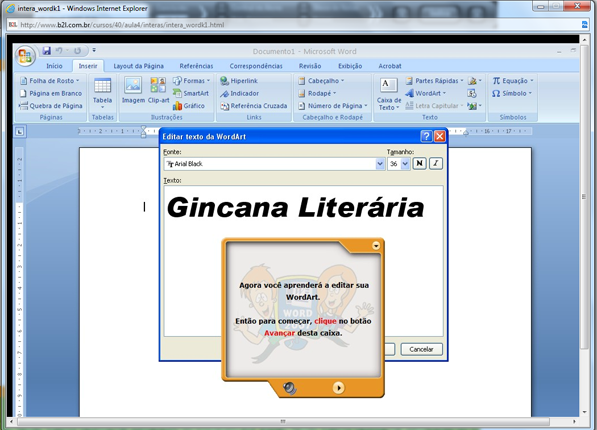597x430 pixels.
Task: Click the Letra Capitular option
Action: (x=434, y=106)
